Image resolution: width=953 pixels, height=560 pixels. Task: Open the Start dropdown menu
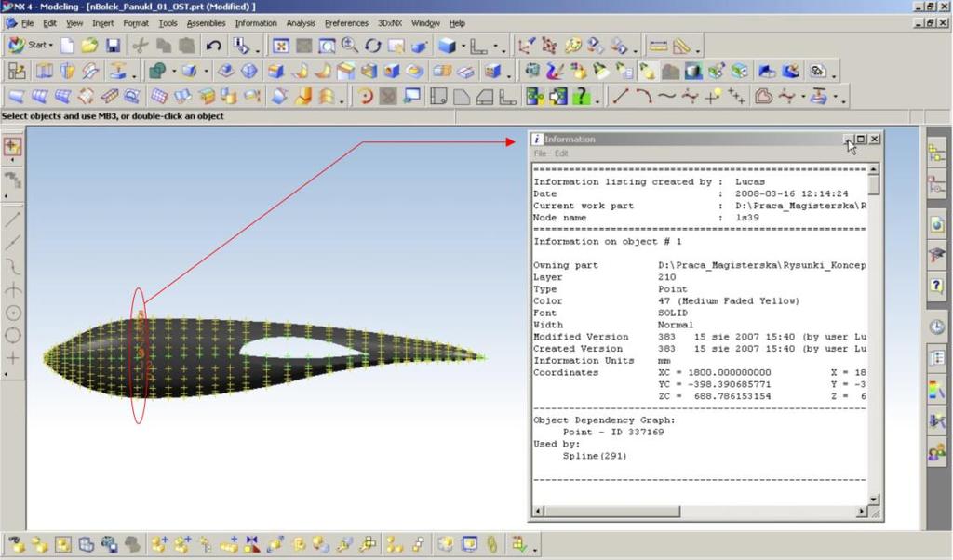coord(31,46)
